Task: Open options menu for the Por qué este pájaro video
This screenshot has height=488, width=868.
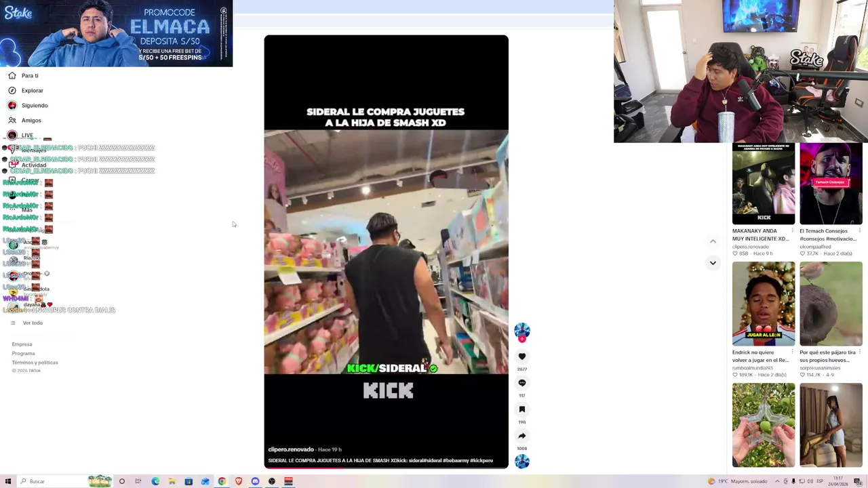Action: (x=860, y=352)
